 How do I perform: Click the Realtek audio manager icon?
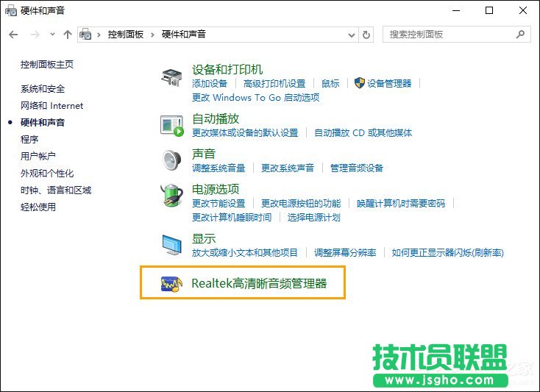click(171, 284)
